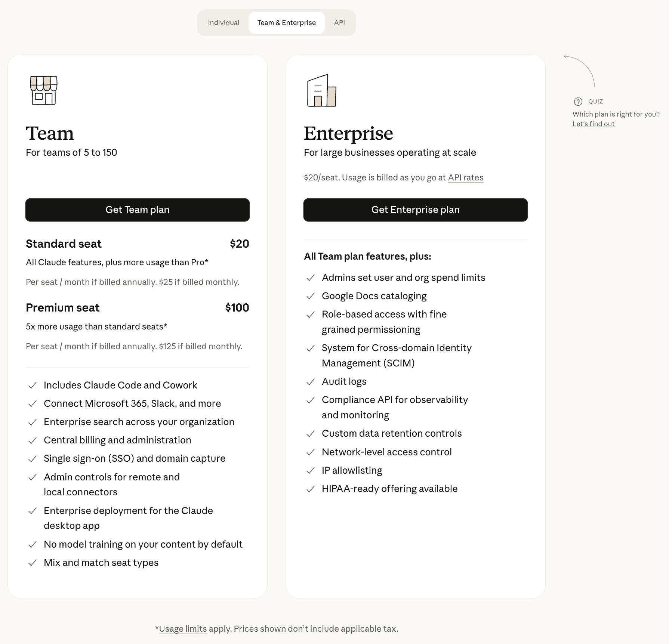Click the checkmark beside IP allowlisting
669x644 pixels.
pyautogui.click(x=311, y=470)
